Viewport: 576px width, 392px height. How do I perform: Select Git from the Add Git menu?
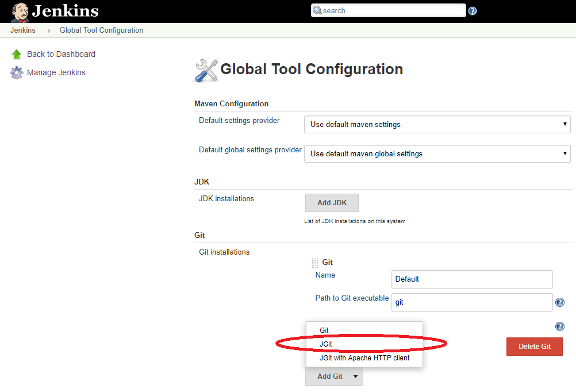(x=364, y=330)
